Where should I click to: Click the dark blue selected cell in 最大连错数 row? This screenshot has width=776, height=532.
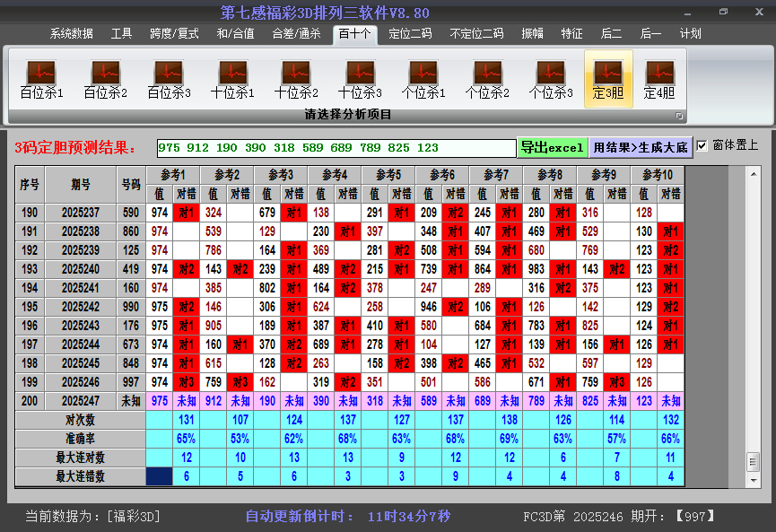coord(160,476)
